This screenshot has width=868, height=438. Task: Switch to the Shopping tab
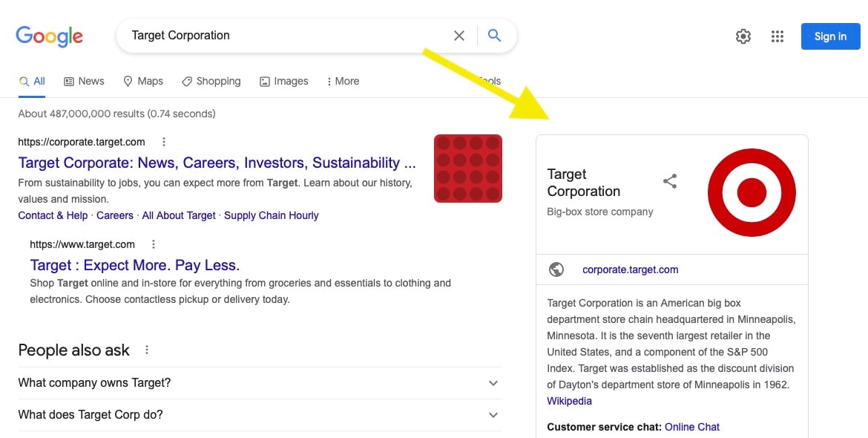pos(211,82)
